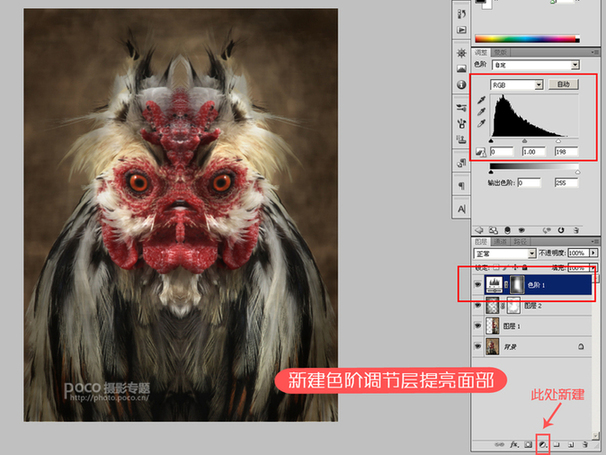Switch to the 路径 paths tab

click(x=518, y=241)
